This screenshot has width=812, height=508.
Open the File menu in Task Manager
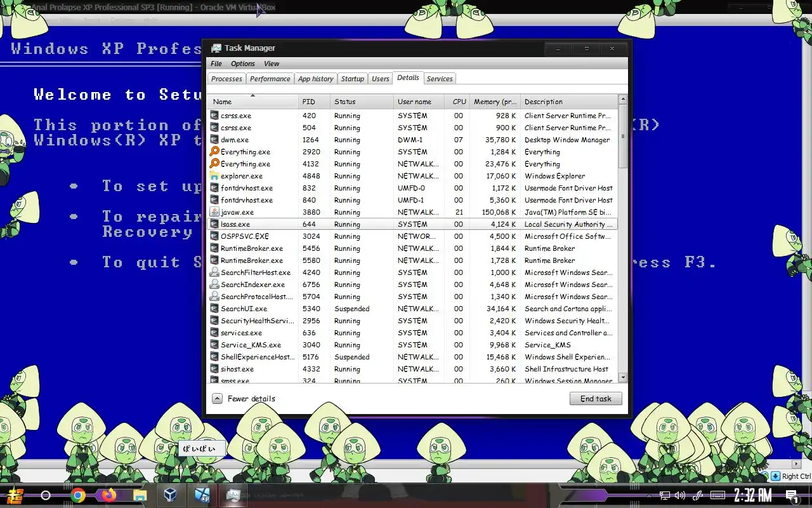(x=216, y=63)
